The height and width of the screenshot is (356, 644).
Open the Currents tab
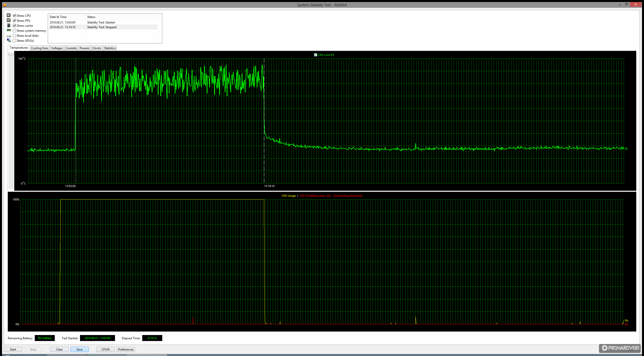click(x=71, y=48)
